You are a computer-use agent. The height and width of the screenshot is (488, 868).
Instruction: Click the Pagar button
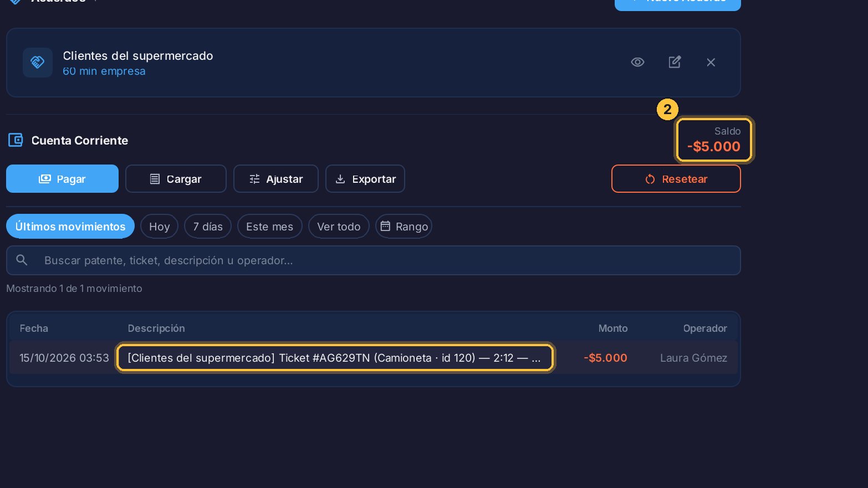(62, 179)
